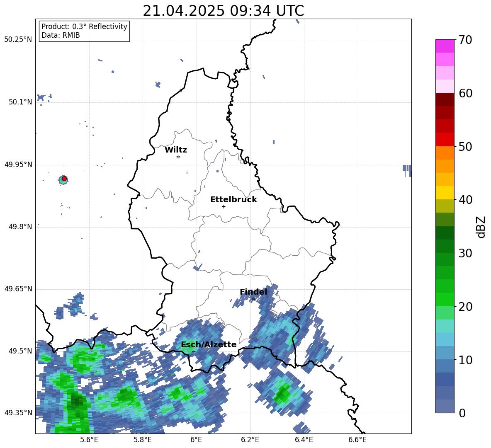Click the orange colorbar segment below 50

pos(445,153)
